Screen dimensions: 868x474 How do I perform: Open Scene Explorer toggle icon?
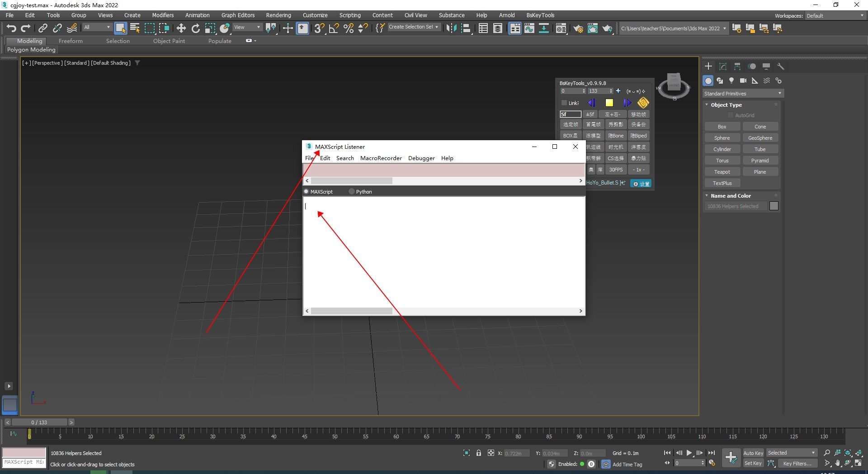click(483, 28)
